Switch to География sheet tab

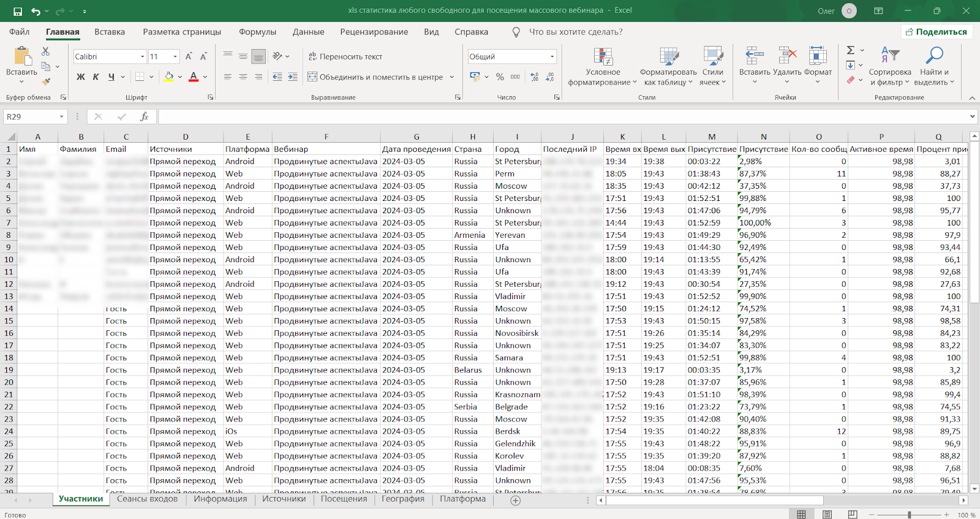(403, 499)
